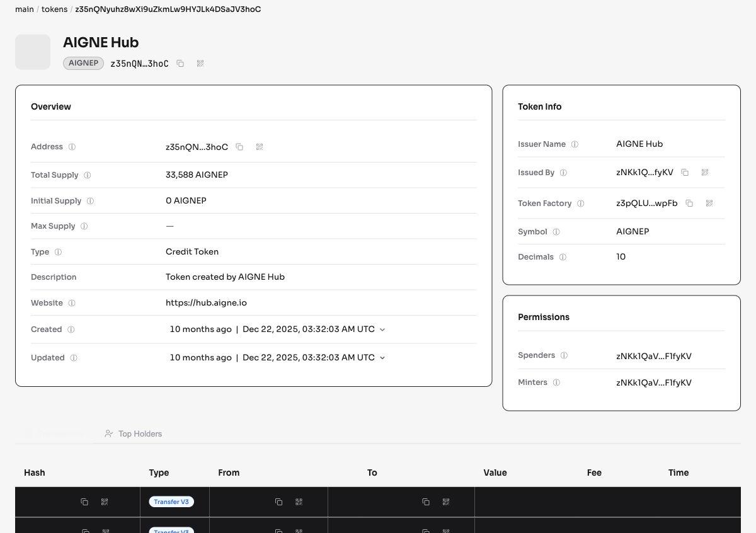Open the info tooltip next to Symbol

tap(556, 232)
